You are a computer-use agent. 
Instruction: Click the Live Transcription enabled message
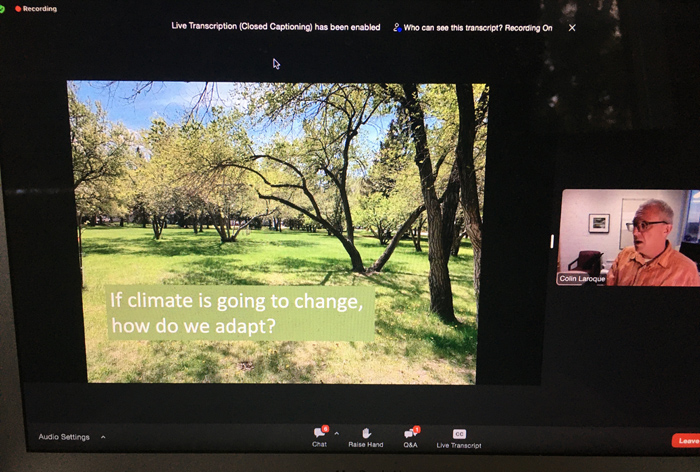coord(276,28)
